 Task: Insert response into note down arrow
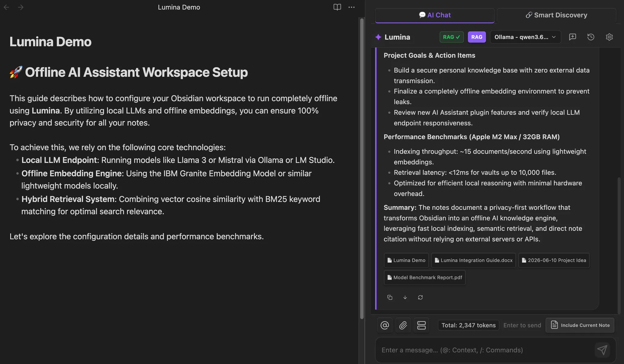coord(405,297)
